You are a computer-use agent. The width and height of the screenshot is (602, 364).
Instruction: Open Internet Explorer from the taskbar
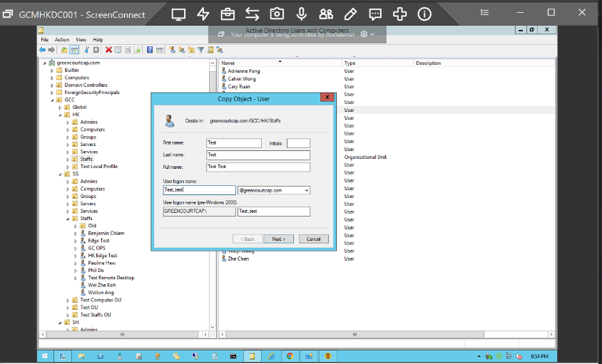tap(271, 356)
